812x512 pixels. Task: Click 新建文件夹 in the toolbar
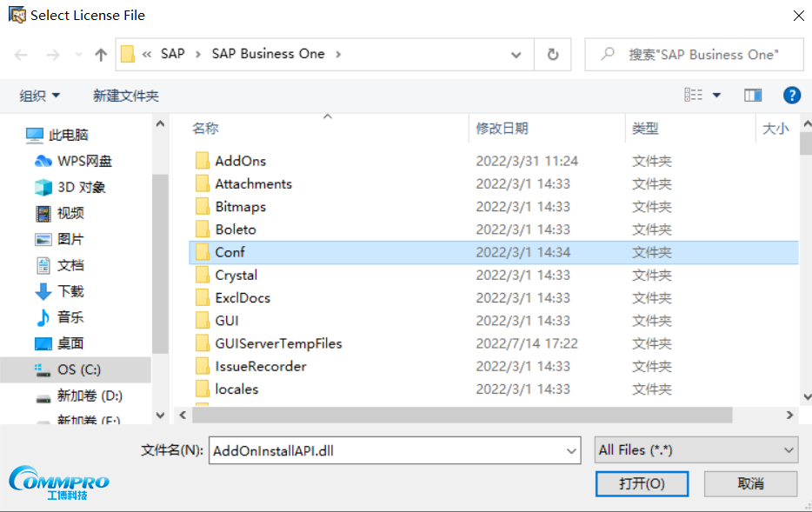tap(126, 96)
